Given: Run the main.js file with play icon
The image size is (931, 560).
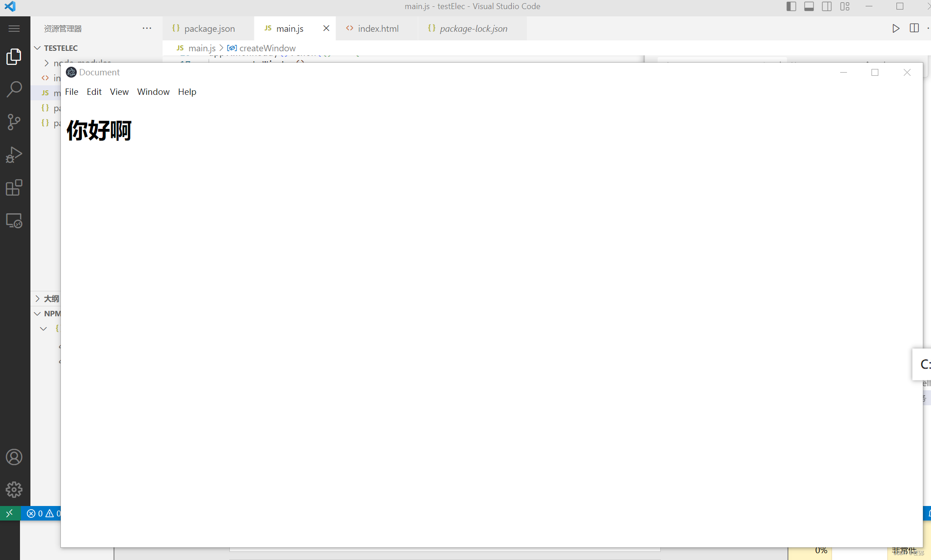Looking at the screenshot, I should click(x=896, y=29).
